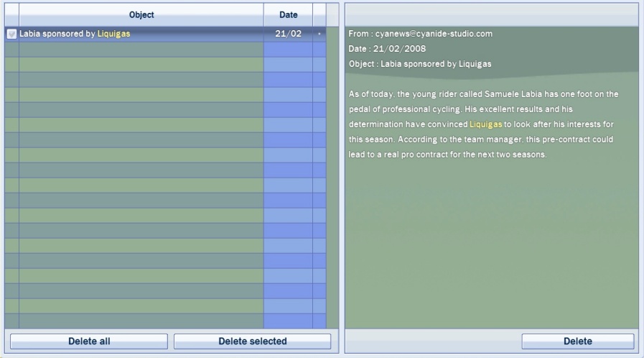Screen dimensions: 644x358
Task: Click the narrow blank header right of Date
Action: 319,14
